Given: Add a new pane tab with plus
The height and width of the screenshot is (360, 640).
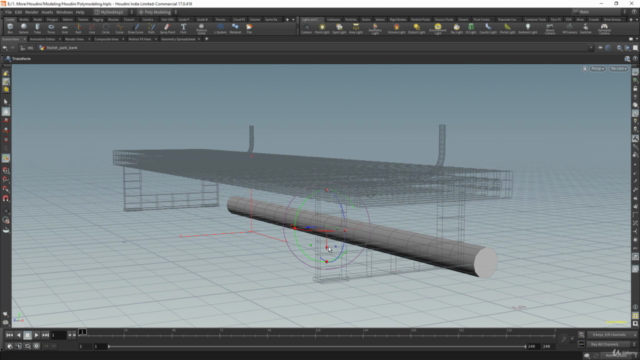Looking at the screenshot, I should pos(207,39).
